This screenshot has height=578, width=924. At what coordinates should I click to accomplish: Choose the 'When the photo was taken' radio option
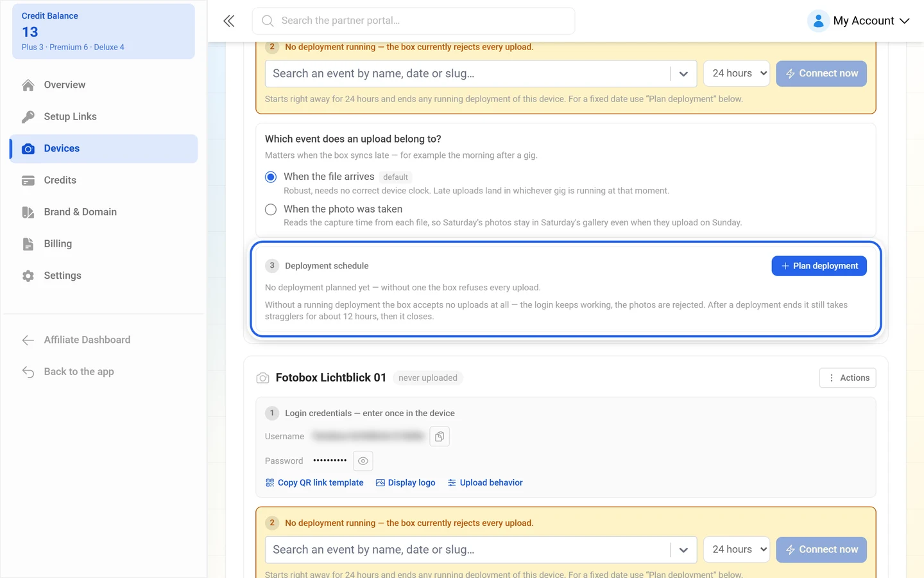click(271, 209)
